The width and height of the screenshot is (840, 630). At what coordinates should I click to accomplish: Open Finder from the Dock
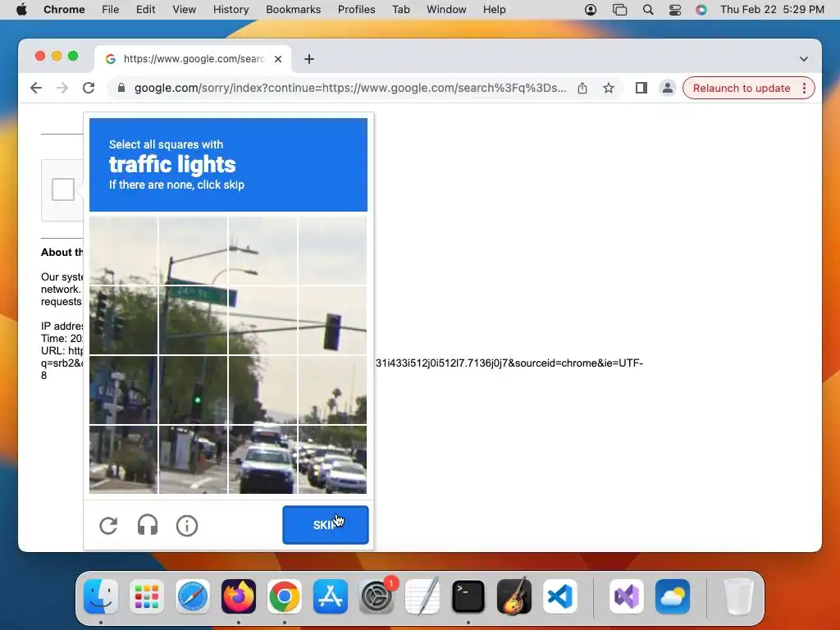pyautogui.click(x=101, y=596)
